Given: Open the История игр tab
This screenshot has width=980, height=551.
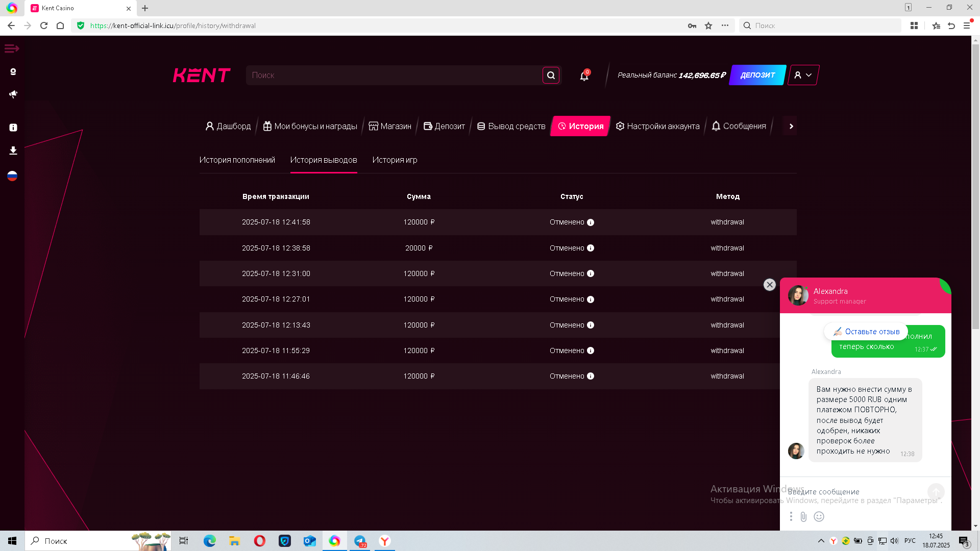Looking at the screenshot, I should click(395, 160).
